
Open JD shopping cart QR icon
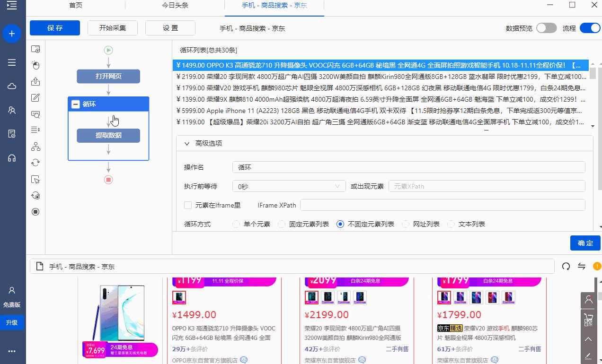588,320
